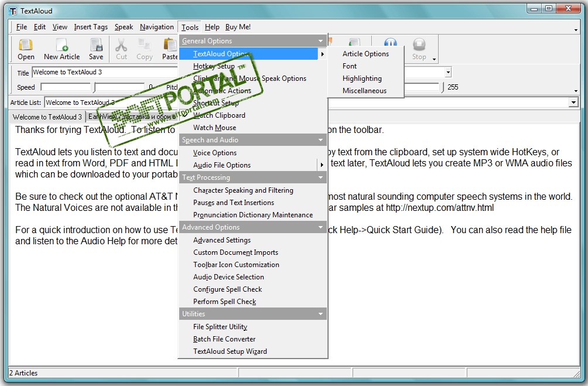Collapse the Advanced Options section header
This screenshot has height=386, width=588.
tap(253, 227)
